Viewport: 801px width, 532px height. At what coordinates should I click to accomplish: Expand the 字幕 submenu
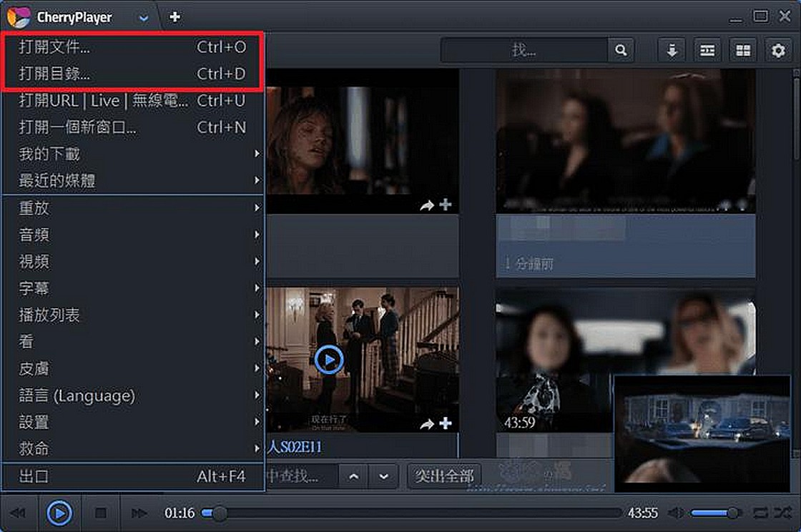pos(133,288)
